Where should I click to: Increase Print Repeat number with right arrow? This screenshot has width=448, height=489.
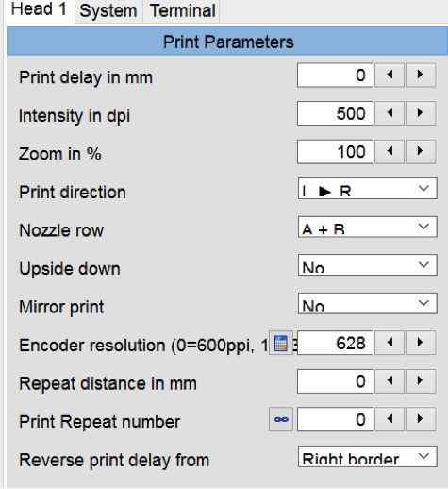point(421,419)
